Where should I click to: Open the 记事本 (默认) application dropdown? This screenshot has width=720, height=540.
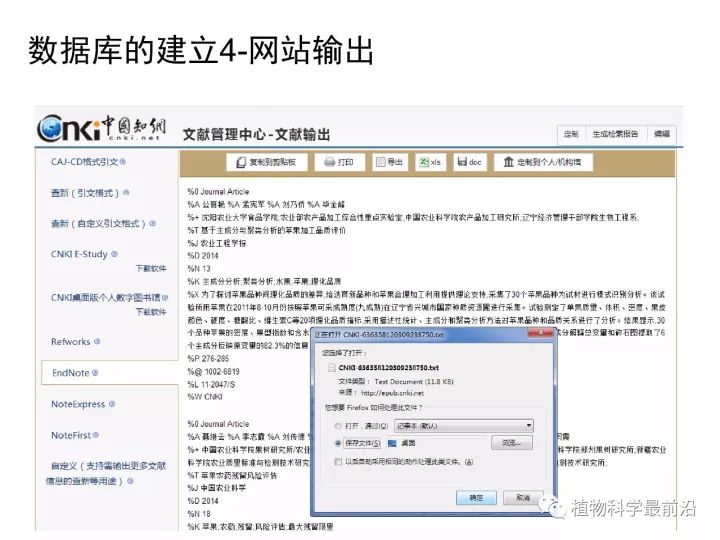(464, 426)
